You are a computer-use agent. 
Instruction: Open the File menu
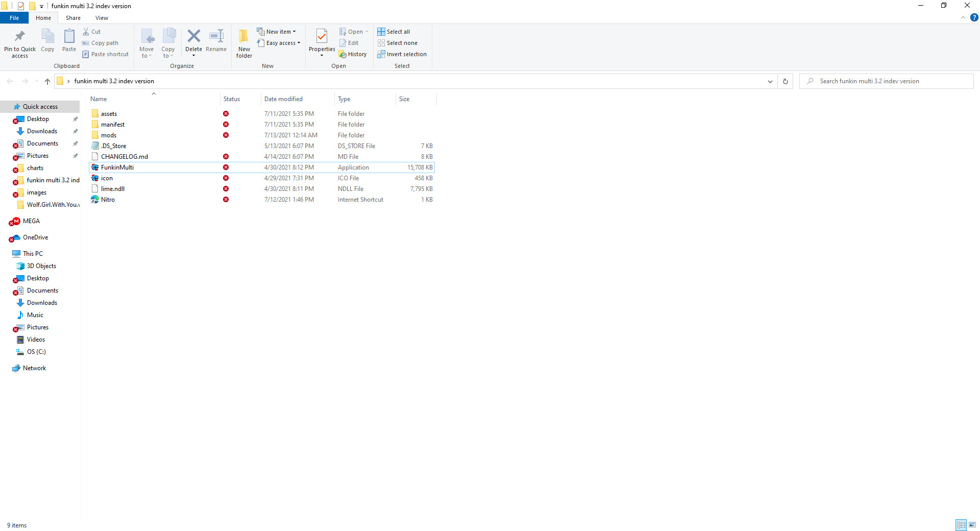tap(14, 17)
